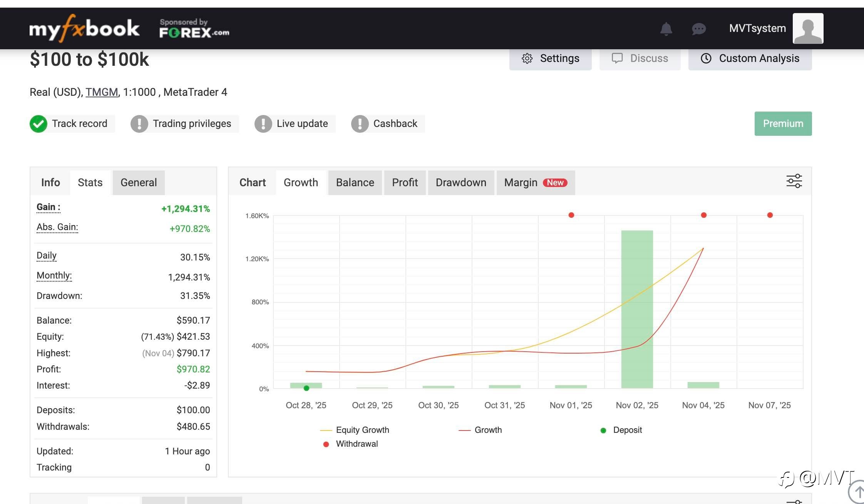
Task: Click the Live update warning icon
Action: point(263,124)
